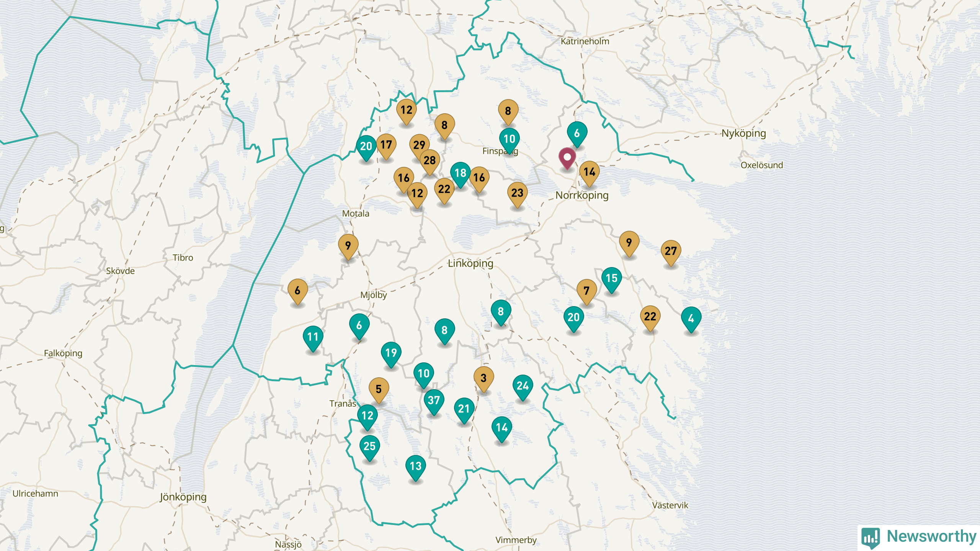Select the teal marker numbered 24
Screen dimensions: 980x551
(523, 386)
